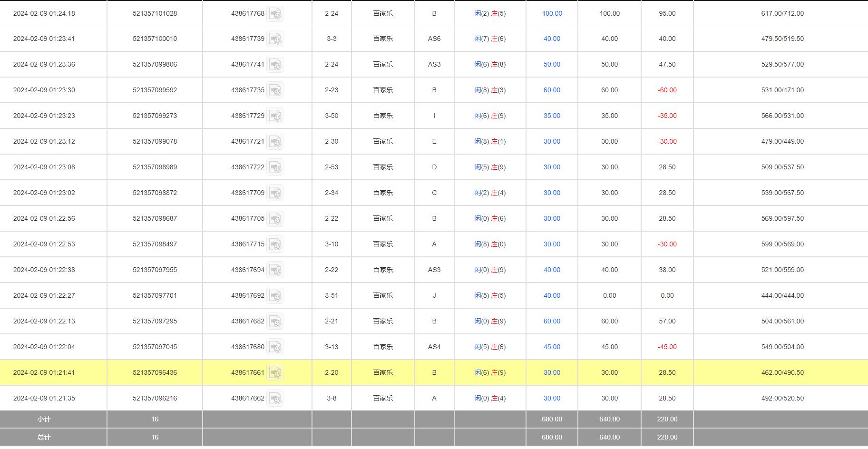The height and width of the screenshot is (449, 868).
Task: Select highlighted order number 521357096436
Action: (x=155, y=372)
